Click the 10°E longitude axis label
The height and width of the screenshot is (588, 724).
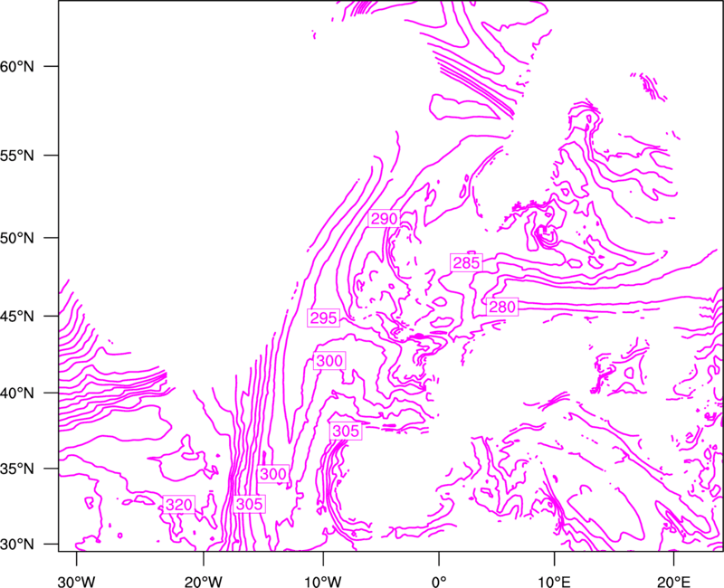pos(554,582)
